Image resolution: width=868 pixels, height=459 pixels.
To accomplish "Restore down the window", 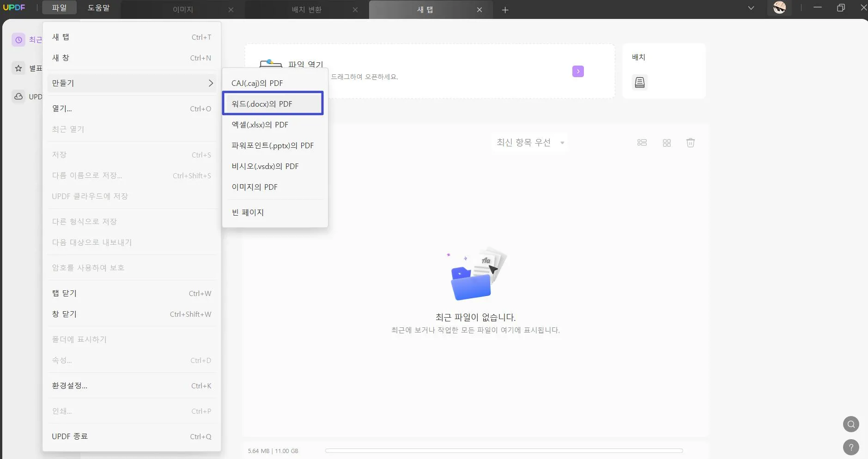I will [x=841, y=8].
